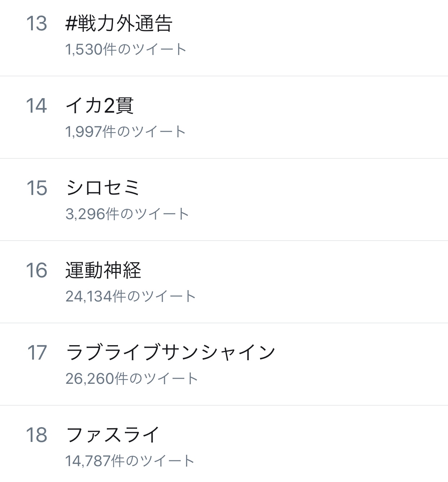Open the #戦力外通告 hashtag trend
The width and height of the screenshot is (448, 482).
(119, 24)
